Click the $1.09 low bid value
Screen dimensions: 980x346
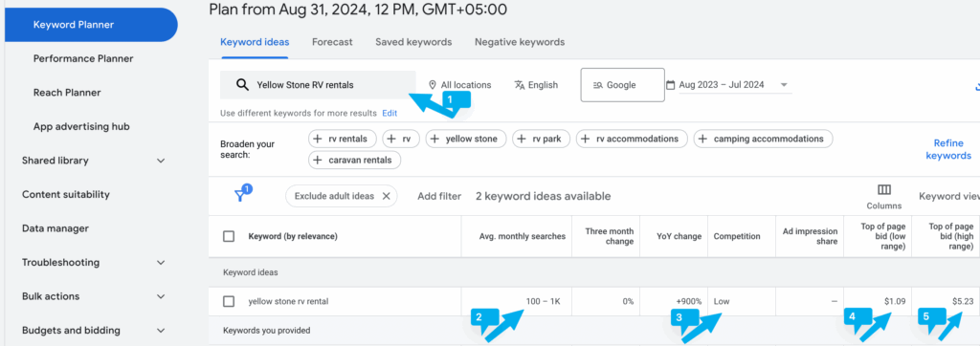[895, 302]
